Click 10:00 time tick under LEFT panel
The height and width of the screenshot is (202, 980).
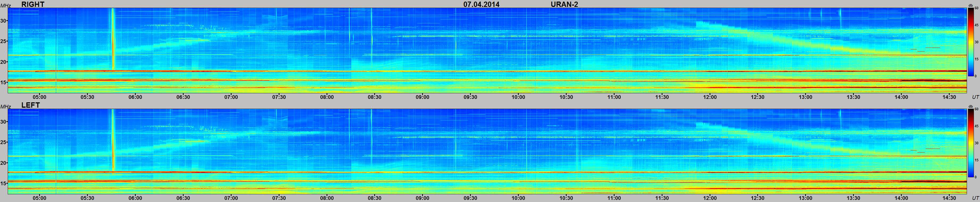tap(518, 198)
